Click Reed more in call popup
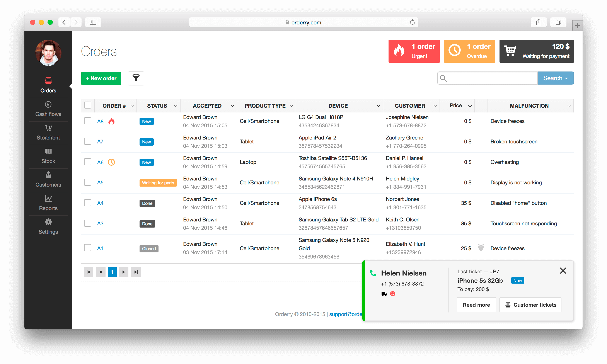Viewport: 607px width, 364px height. click(476, 305)
